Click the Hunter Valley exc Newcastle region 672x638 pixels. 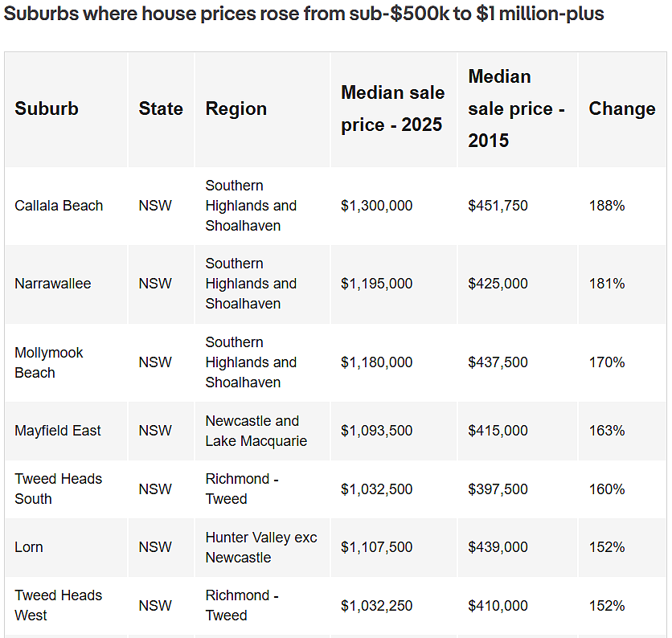click(261, 547)
